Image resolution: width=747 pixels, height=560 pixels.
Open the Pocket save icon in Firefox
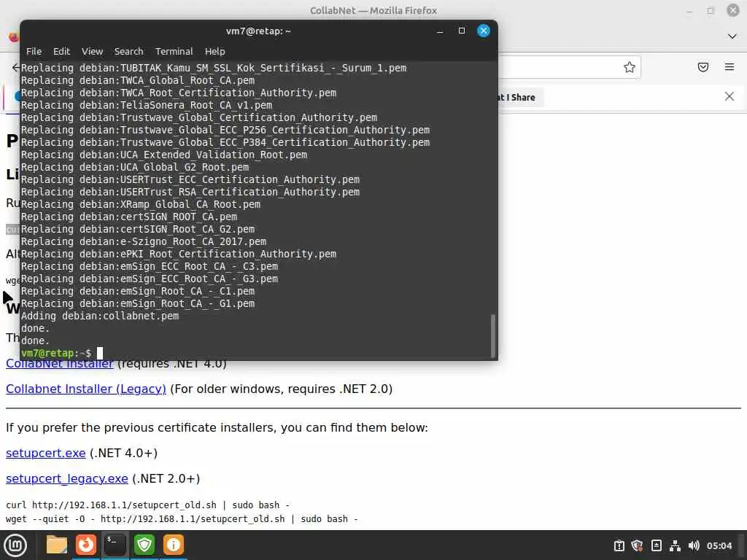click(703, 67)
